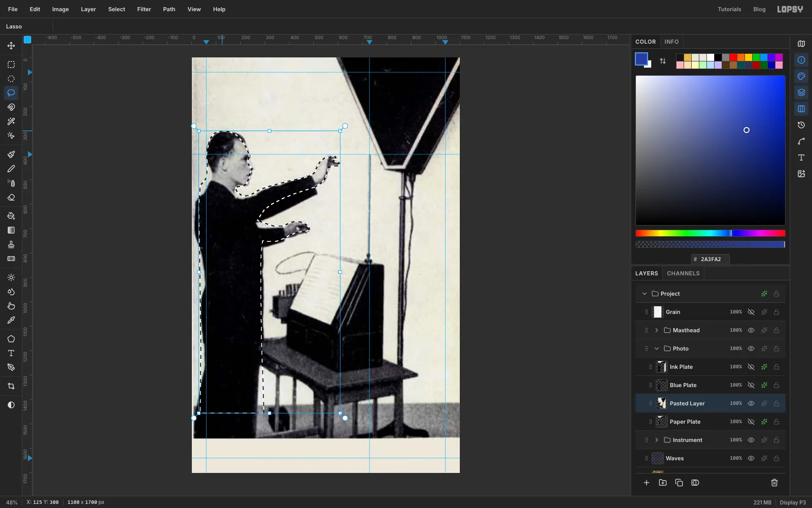Select the Paint Bucket tool

[11, 216]
